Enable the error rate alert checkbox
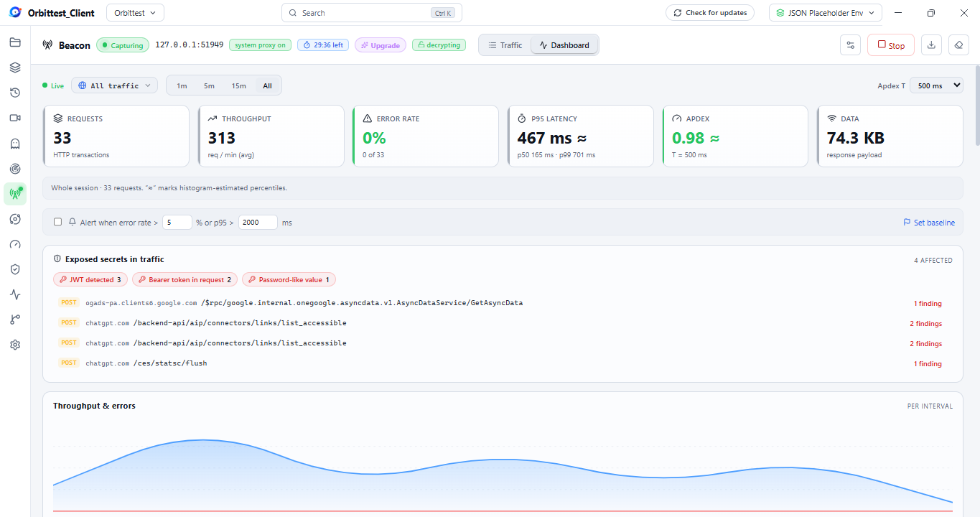The image size is (980, 517). point(58,223)
